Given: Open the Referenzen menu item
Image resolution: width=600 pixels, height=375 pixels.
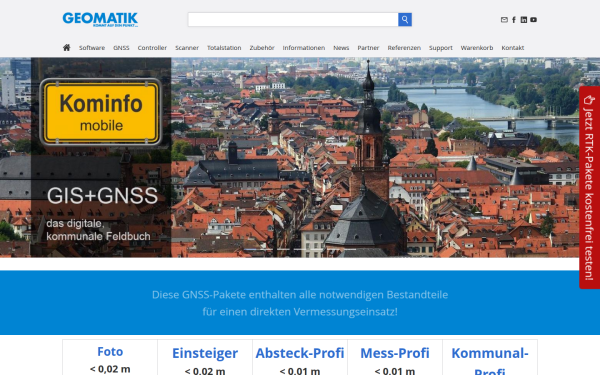Looking at the screenshot, I should click(x=404, y=48).
